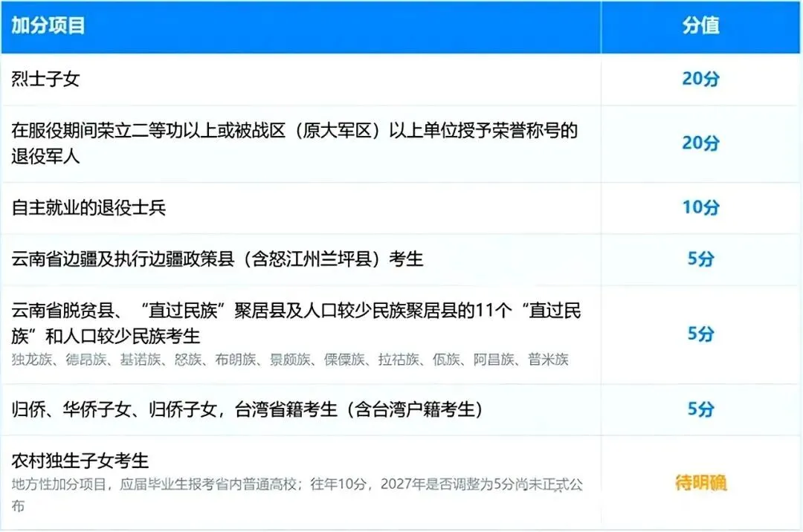803x532 pixels.
Task: Select the 烈士子女 row text
Action: (45, 80)
